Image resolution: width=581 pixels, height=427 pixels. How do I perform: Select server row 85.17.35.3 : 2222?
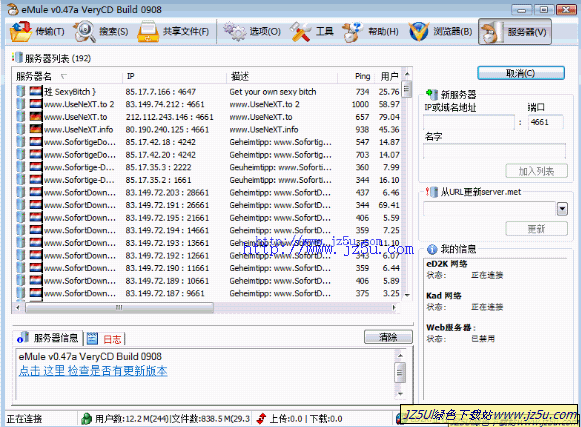click(208, 167)
